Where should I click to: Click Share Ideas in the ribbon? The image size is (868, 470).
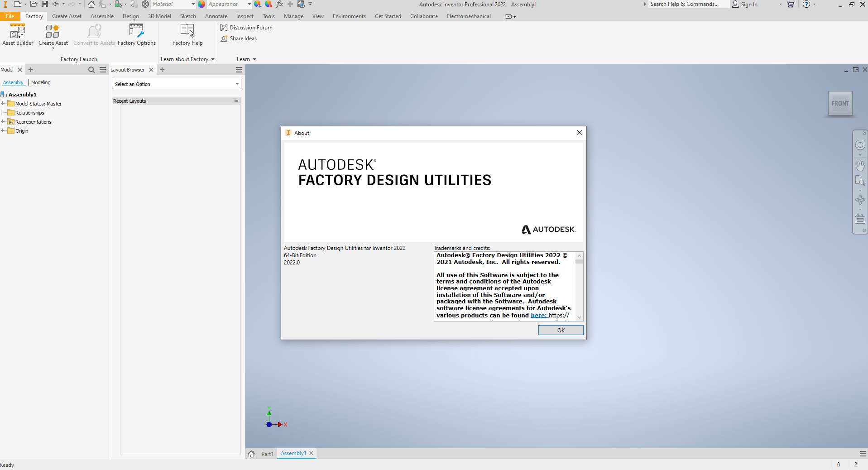pyautogui.click(x=239, y=38)
